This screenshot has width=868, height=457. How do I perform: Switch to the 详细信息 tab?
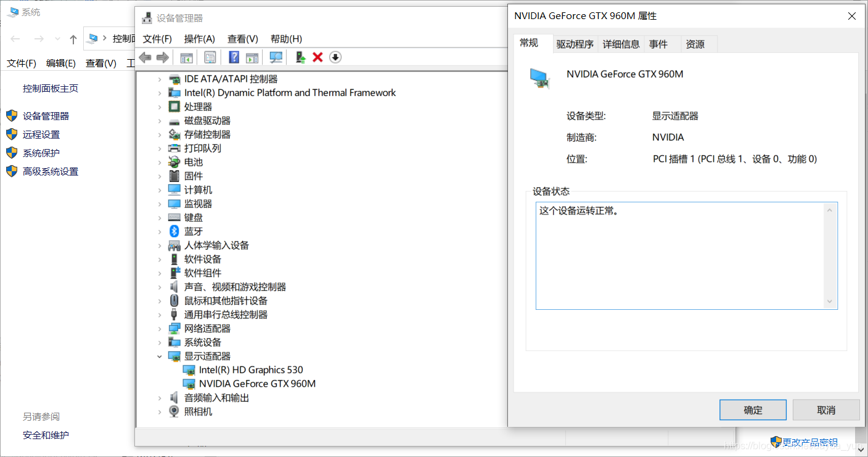(x=621, y=44)
